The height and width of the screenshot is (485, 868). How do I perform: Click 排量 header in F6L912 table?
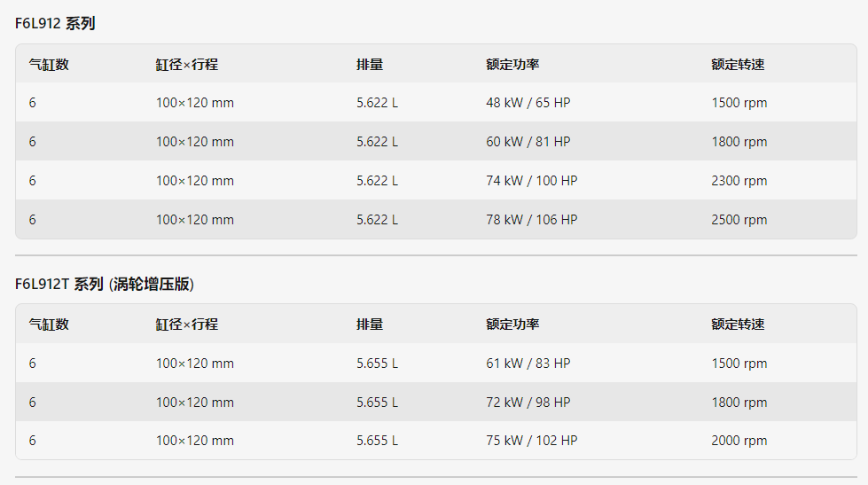369,64
